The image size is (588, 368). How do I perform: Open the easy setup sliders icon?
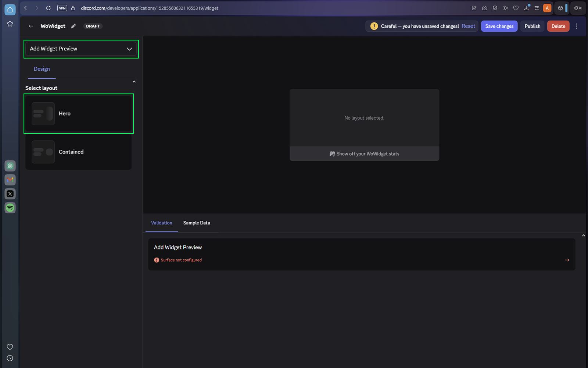[x=537, y=8]
